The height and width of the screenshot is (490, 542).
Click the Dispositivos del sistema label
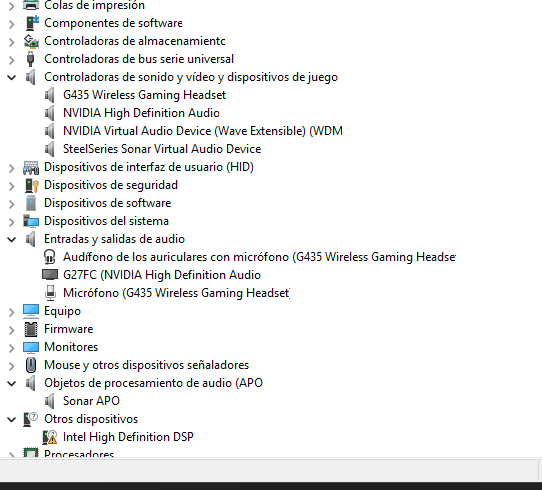point(106,221)
